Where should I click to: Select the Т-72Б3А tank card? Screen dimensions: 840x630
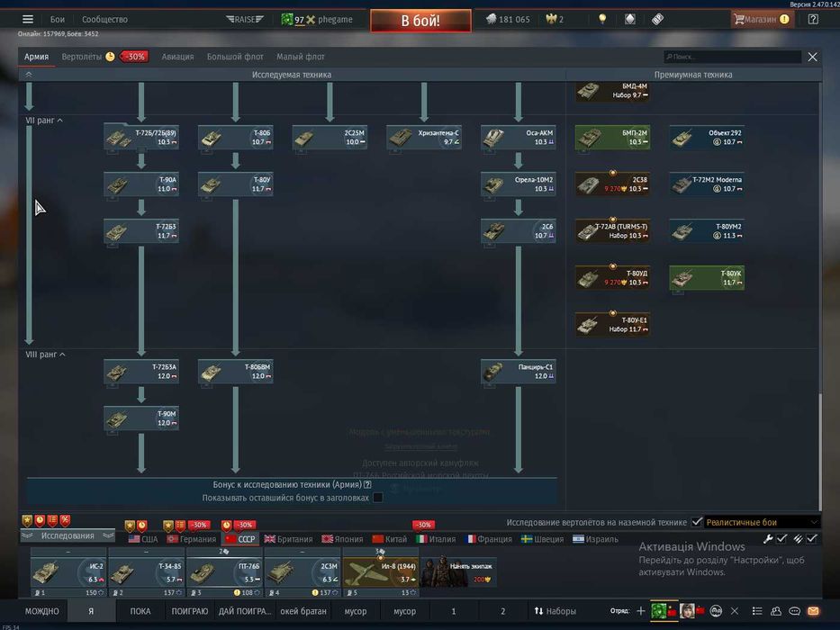[141, 372]
